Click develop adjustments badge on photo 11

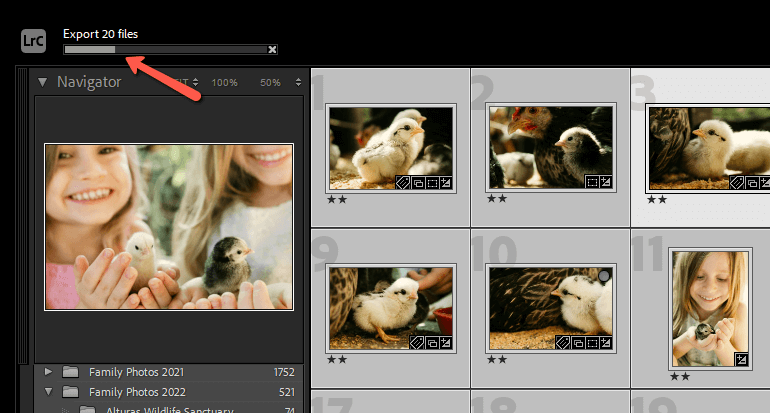[741, 359]
